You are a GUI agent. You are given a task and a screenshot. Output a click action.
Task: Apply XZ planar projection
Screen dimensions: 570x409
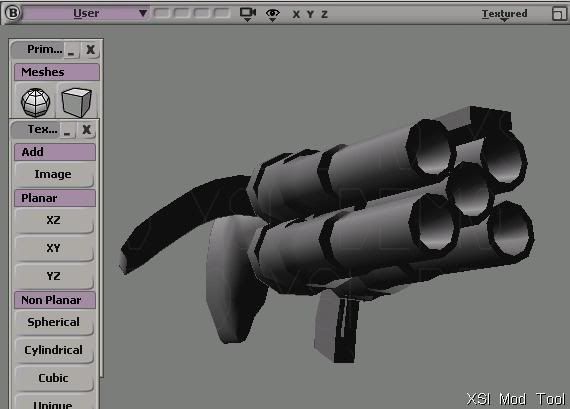coord(53,220)
